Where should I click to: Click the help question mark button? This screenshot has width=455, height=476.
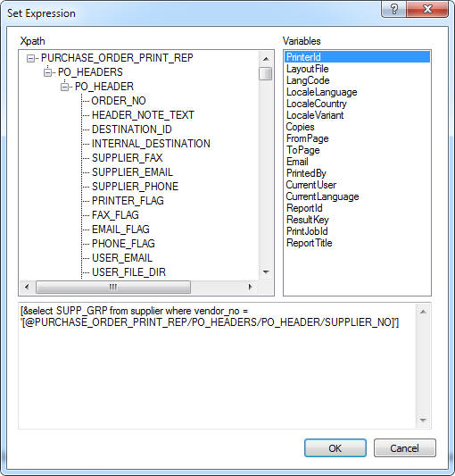click(x=393, y=9)
